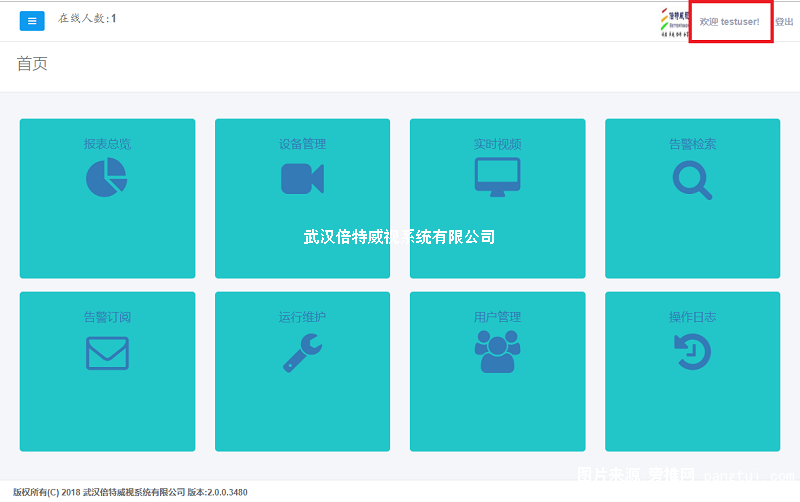Click the company logo in the header
Image resolution: width=800 pixels, height=502 pixels.
point(675,21)
